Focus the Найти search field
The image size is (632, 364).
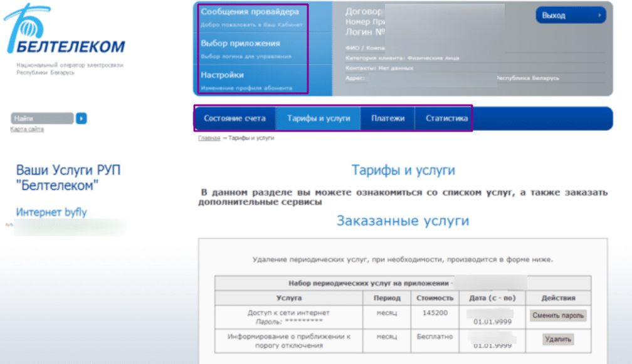(x=42, y=118)
